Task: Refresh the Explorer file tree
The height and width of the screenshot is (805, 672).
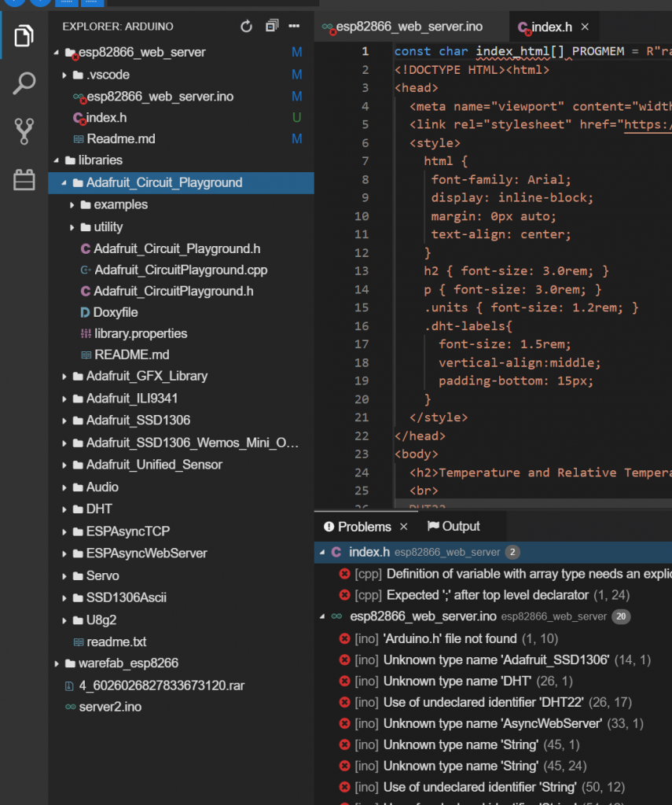Action: (246, 27)
